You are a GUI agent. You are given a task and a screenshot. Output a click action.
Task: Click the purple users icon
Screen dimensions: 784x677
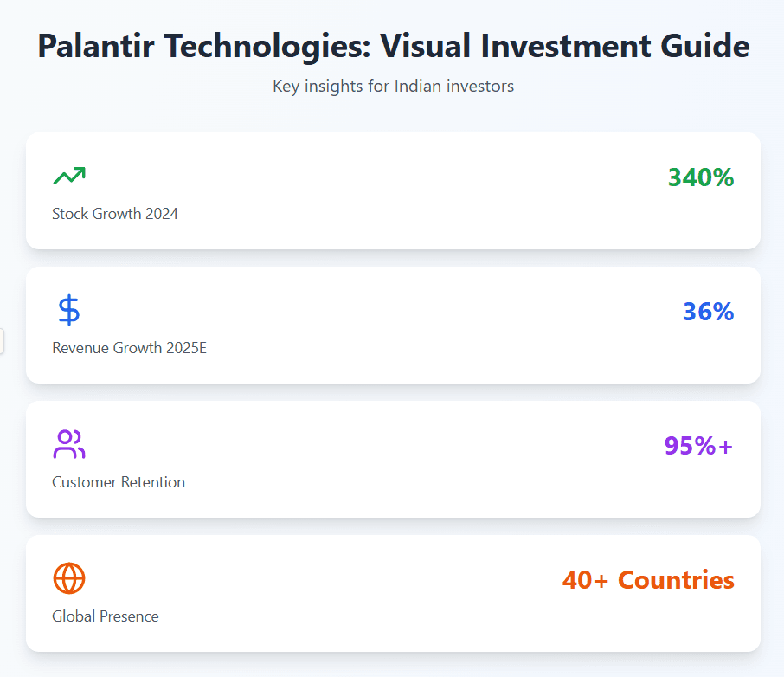[69, 444]
